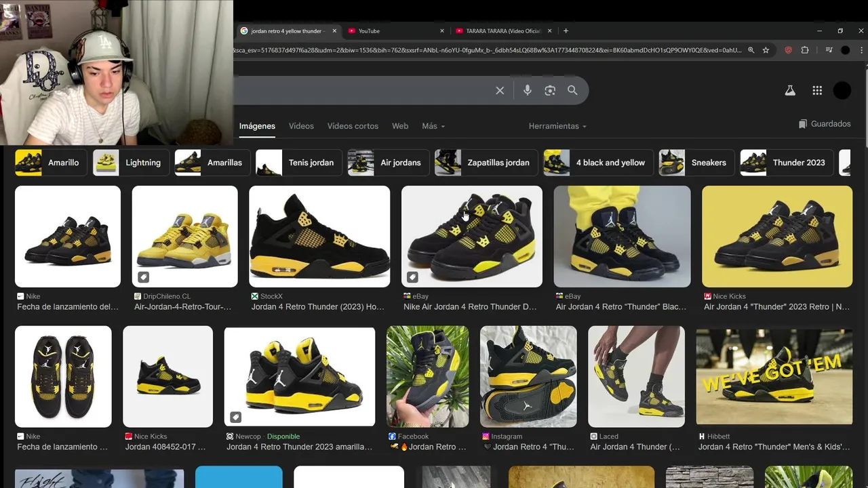This screenshot has height=488, width=868.
Task: Open the Hibbett WE'VE GOT 'EM thumbnail
Action: pyautogui.click(x=774, y=376)
